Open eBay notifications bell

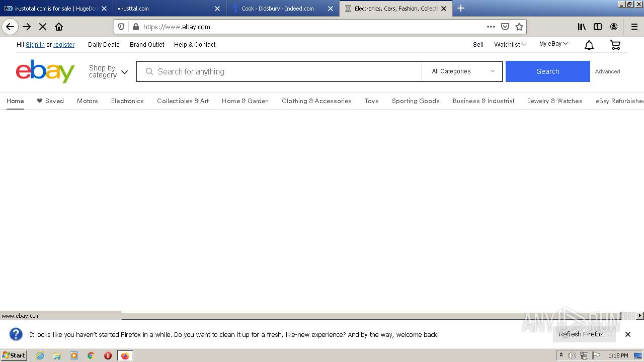click(589, 45)
